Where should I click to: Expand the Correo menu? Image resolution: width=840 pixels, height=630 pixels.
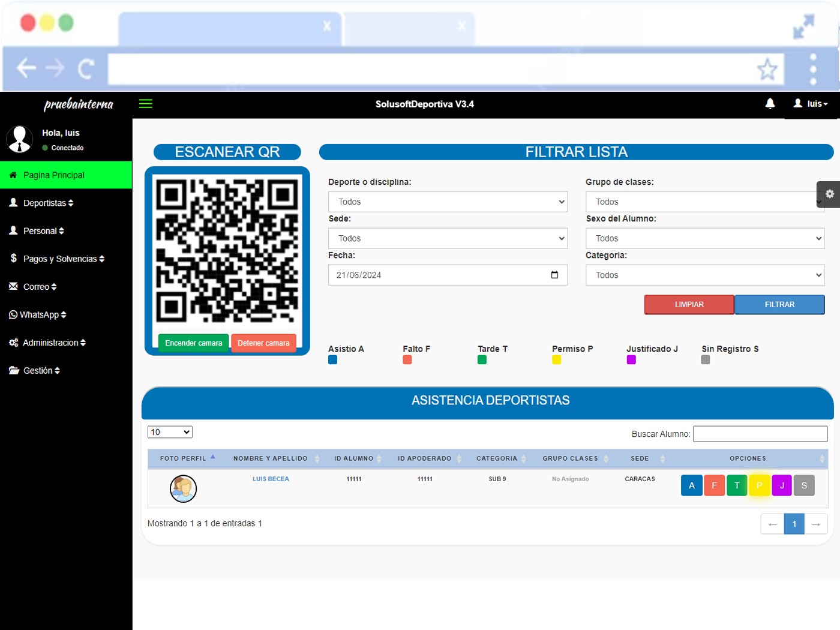pyautogui.click(x=66, y=287)
